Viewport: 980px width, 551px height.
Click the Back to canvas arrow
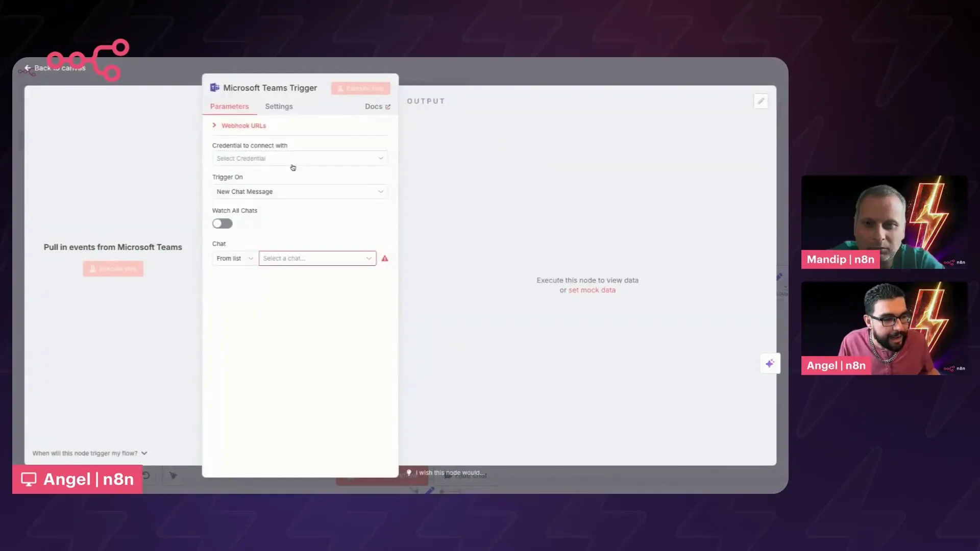pyautogui.click(x=28, y=68)
